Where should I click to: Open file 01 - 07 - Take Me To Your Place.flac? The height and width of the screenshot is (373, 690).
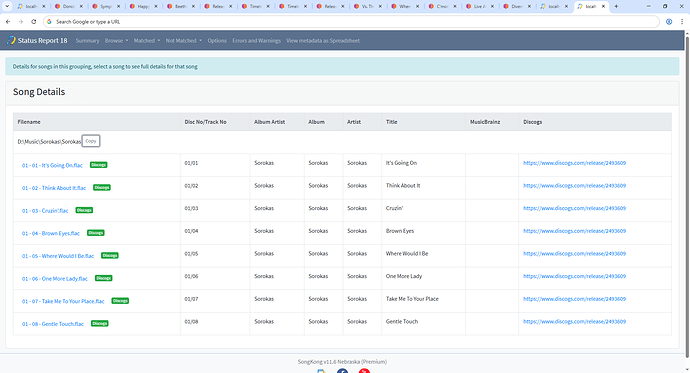pos(63,301)
